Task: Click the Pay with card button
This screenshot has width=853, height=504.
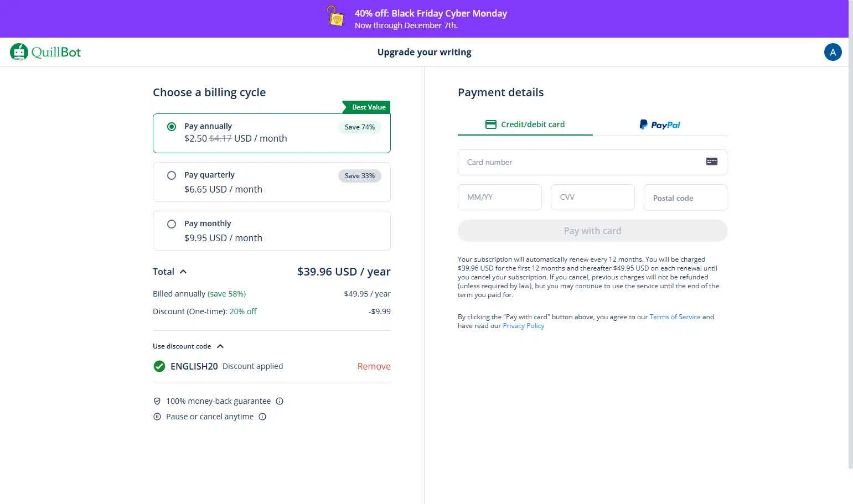Action: [x=592, y=231]
